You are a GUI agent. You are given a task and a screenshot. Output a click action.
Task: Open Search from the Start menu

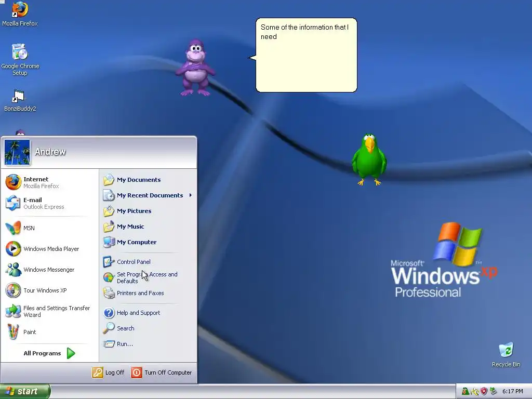[148, 328]
